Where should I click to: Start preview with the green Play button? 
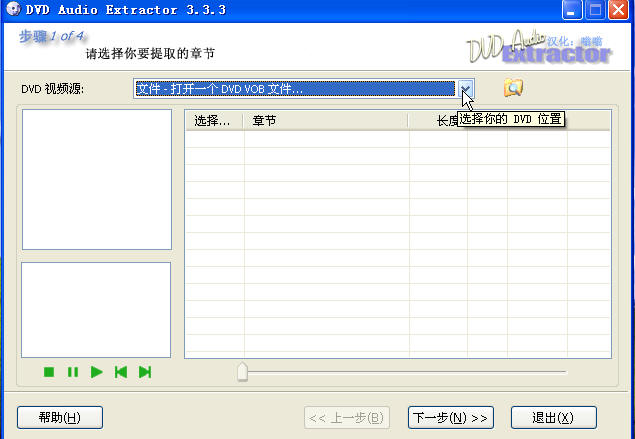pos(96,372)
